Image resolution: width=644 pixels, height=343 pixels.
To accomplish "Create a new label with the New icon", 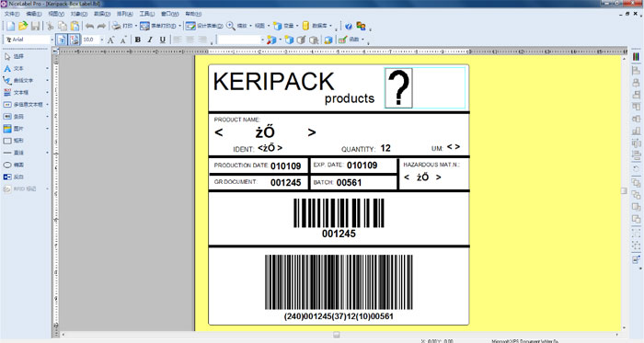I will click(11, 26).
